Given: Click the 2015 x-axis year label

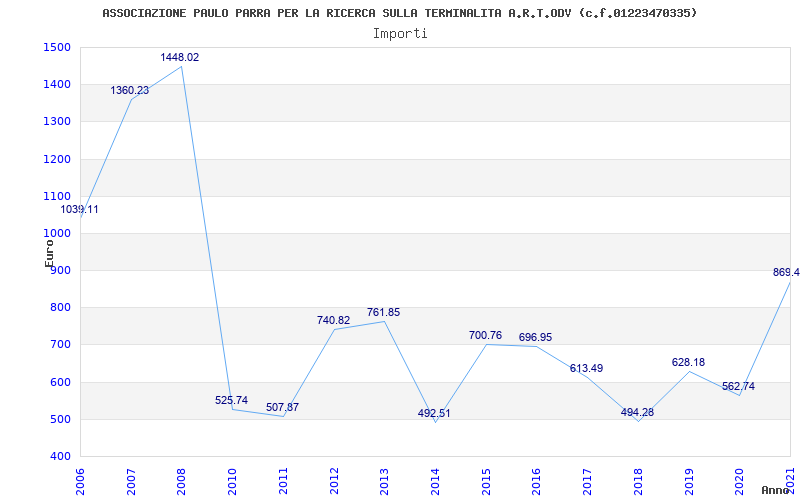Looking at the screenshot, I should coord(486,481).
